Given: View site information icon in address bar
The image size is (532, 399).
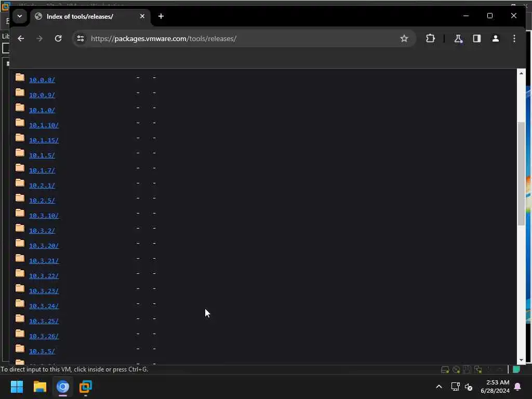Looking at the screenshot, I should (81, 38).
